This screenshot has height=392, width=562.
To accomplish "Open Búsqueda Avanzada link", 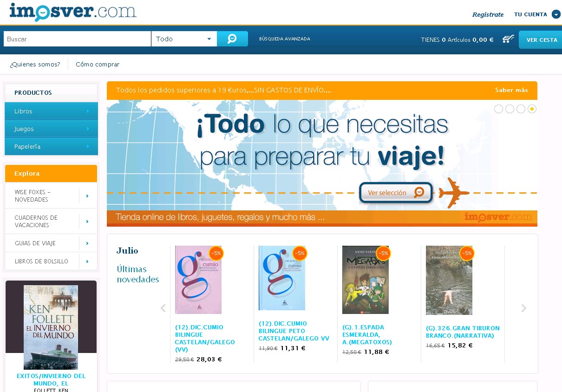I will (285, 39).
